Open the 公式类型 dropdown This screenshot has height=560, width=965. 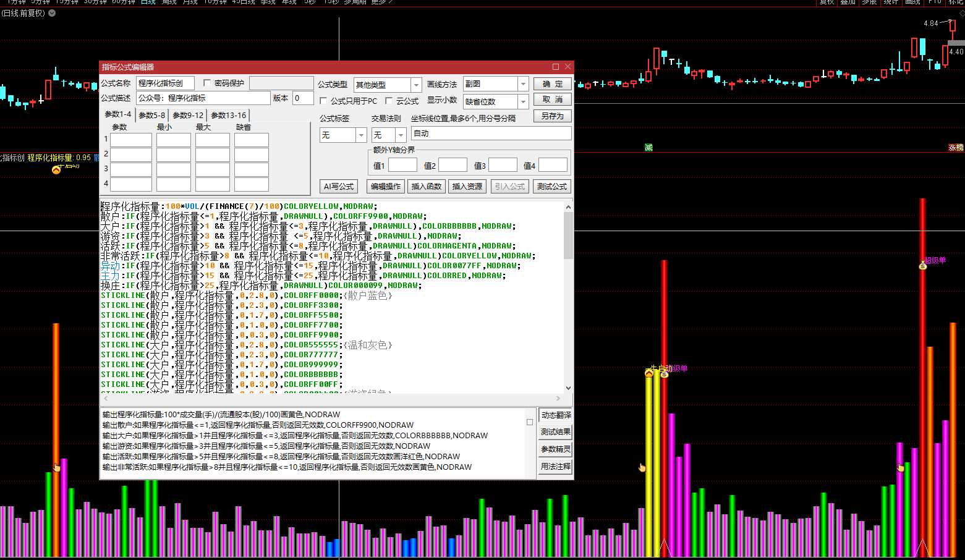416,85
